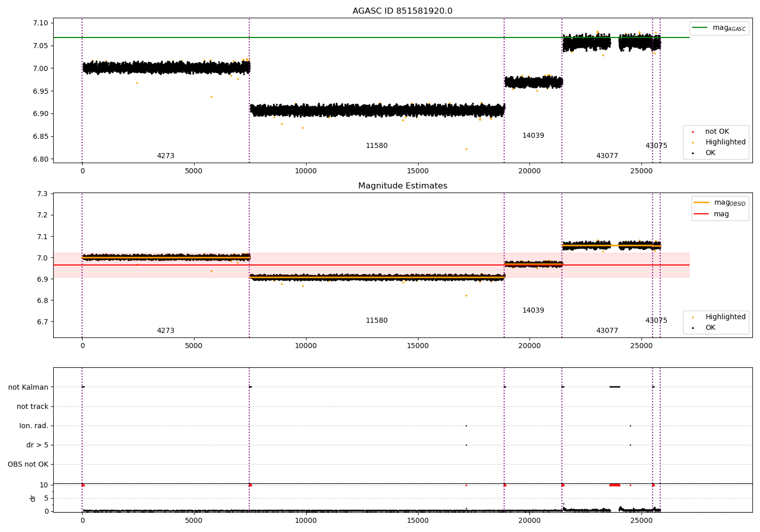The image size is (760, 532).
Task: Click OBSID label 14039 in Magnitude Estimates plot
Action: click(533, 311)
